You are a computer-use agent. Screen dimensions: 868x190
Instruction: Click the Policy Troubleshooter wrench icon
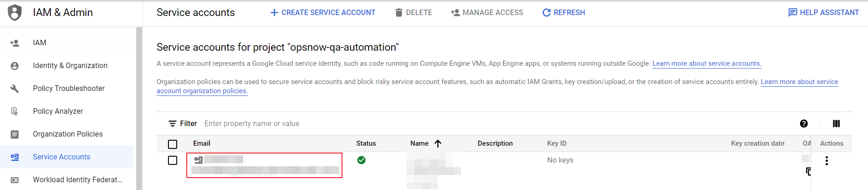pos(15,89)
